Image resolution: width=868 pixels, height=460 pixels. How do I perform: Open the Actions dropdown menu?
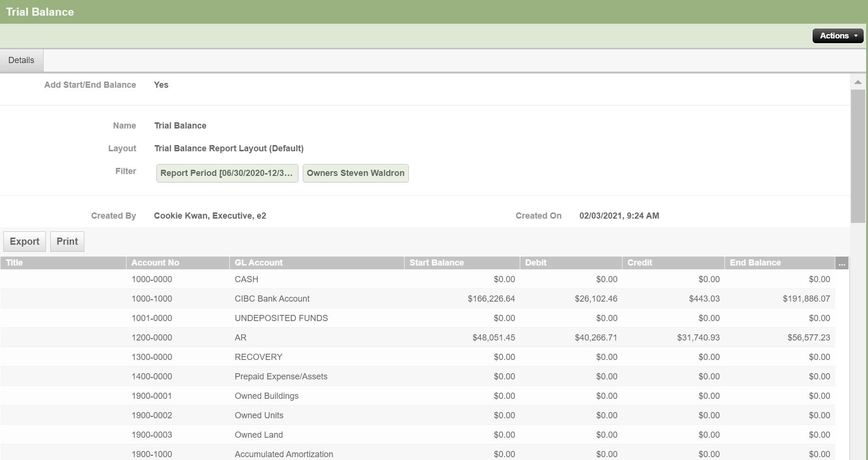tap(838, 36)
